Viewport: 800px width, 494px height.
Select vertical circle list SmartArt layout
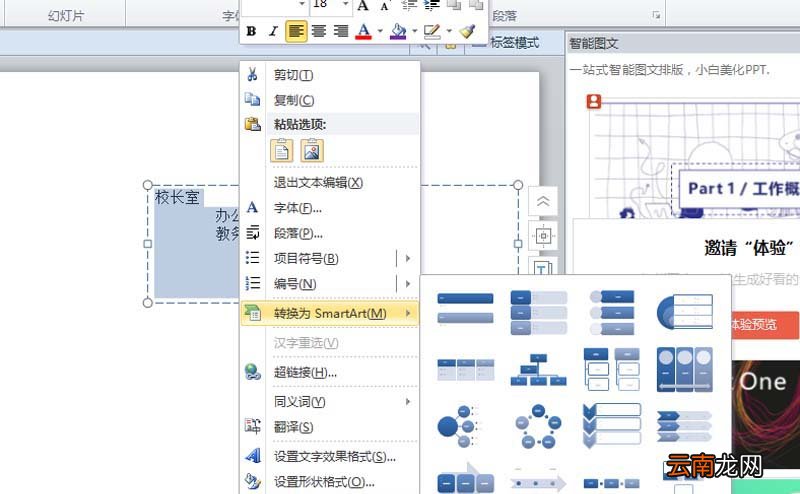[x=612, y=312]
